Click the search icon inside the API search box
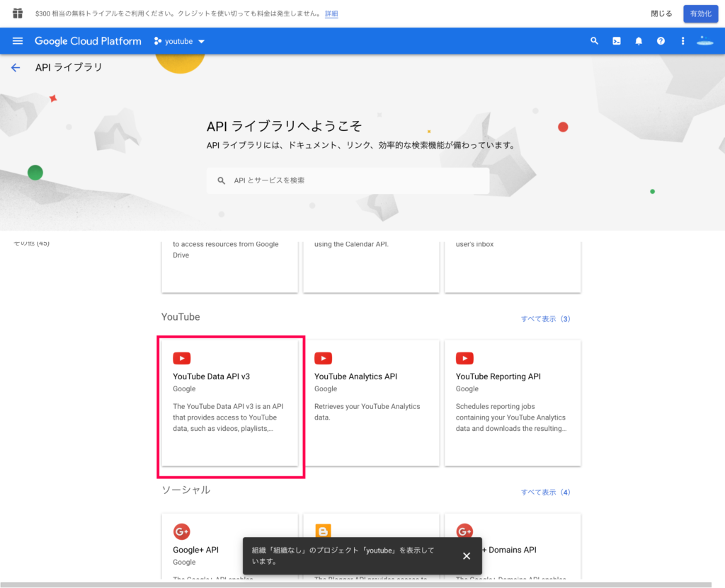 click(x=222, y=180)
